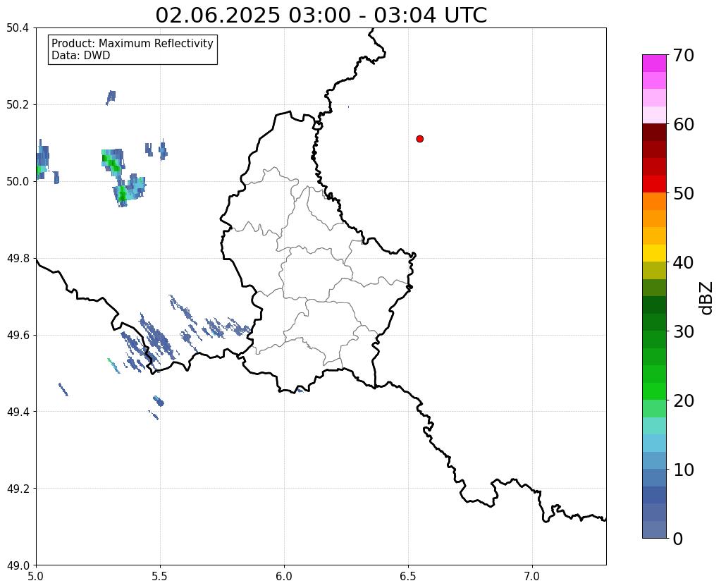Click the 'Data: DWD' text
721x588 pixels.
81,56
